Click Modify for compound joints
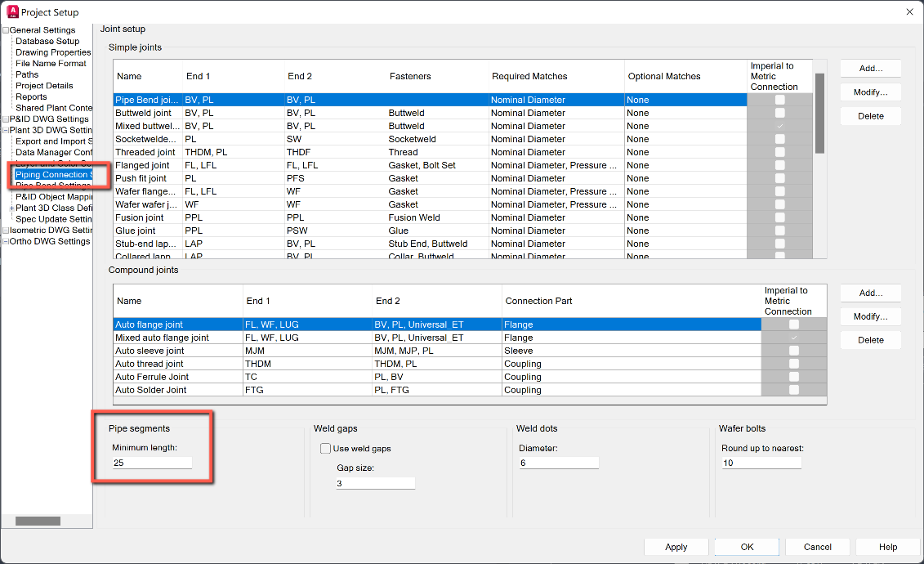 click(x=869, y=316)
